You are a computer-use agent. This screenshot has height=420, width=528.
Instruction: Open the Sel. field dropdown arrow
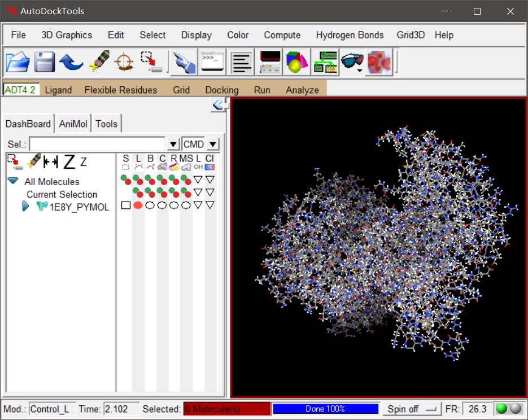tap(173, 145)
